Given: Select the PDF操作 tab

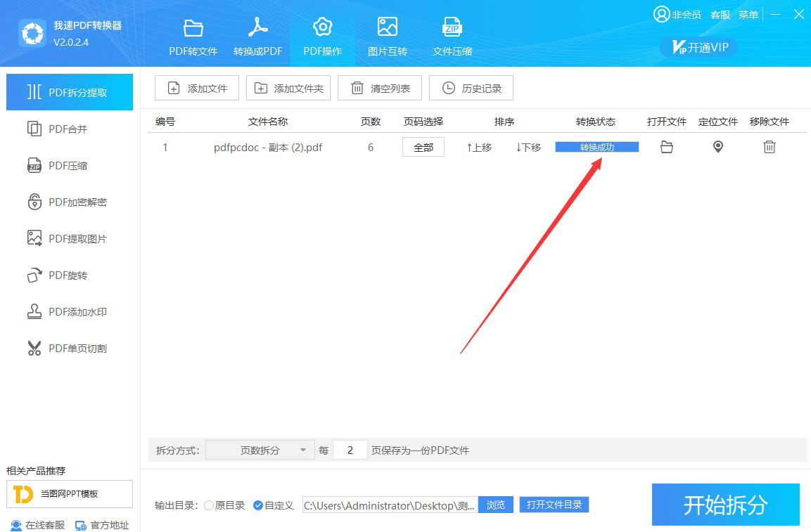Looking at the screenshot, I should pyautogui.click(x=322, y=37).
